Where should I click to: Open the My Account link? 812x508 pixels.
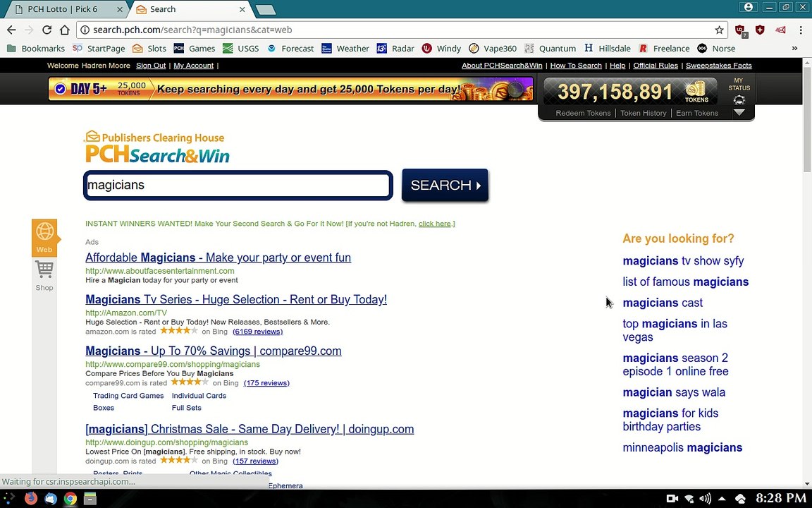[x=193, y=66]
